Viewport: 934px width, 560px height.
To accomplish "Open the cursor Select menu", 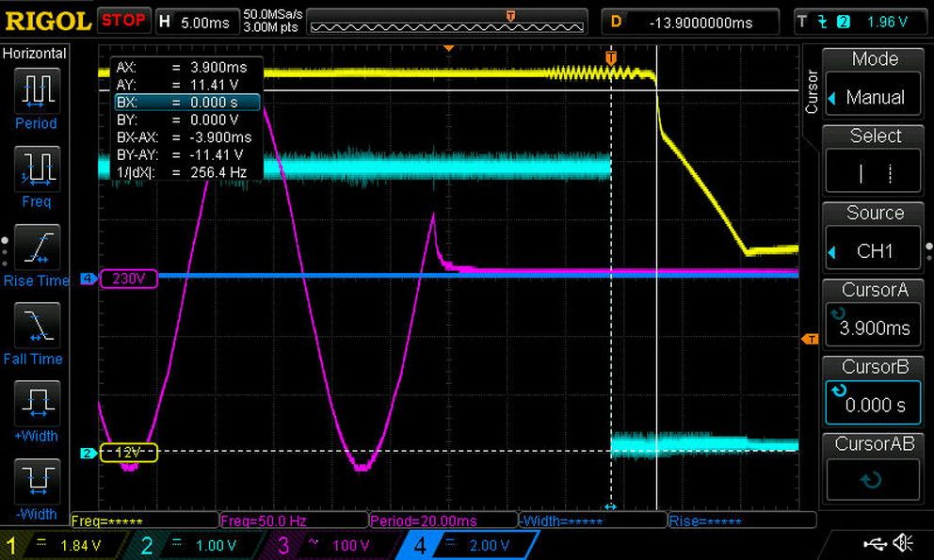I will [x=873, y=160].
